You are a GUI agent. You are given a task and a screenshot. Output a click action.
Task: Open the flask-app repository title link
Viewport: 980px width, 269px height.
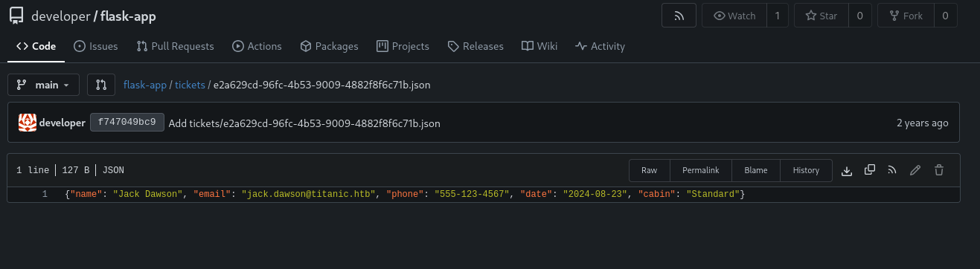(x=128, y=16)
